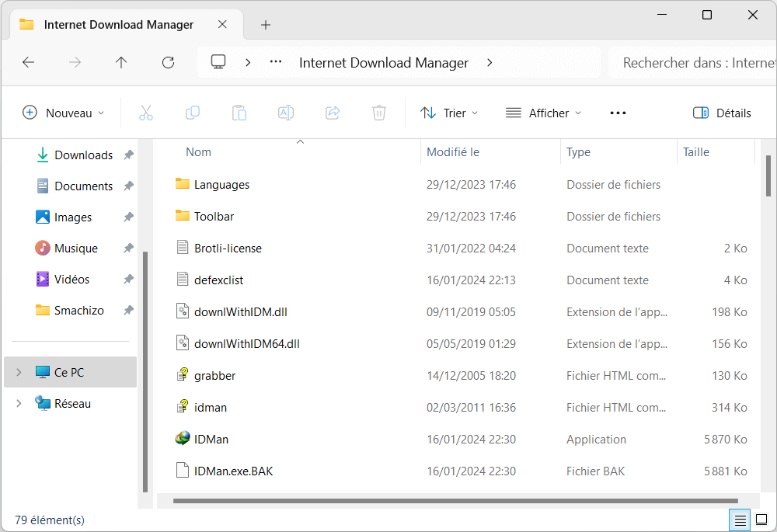Refresh the current folder view
The width and height of the screenshot is (777, 532).
[x=168, y=62]
